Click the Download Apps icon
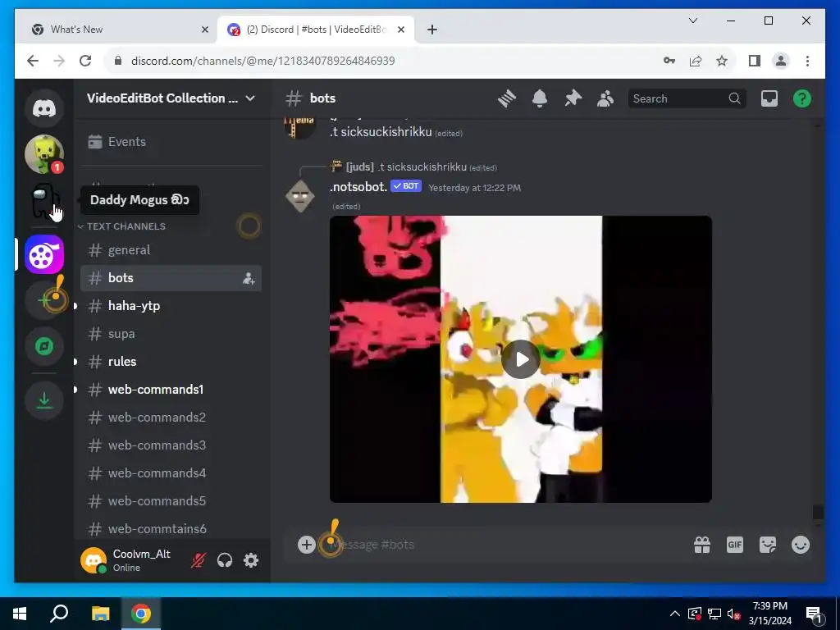Screen dimensions: 840x630 click(44, 399)
